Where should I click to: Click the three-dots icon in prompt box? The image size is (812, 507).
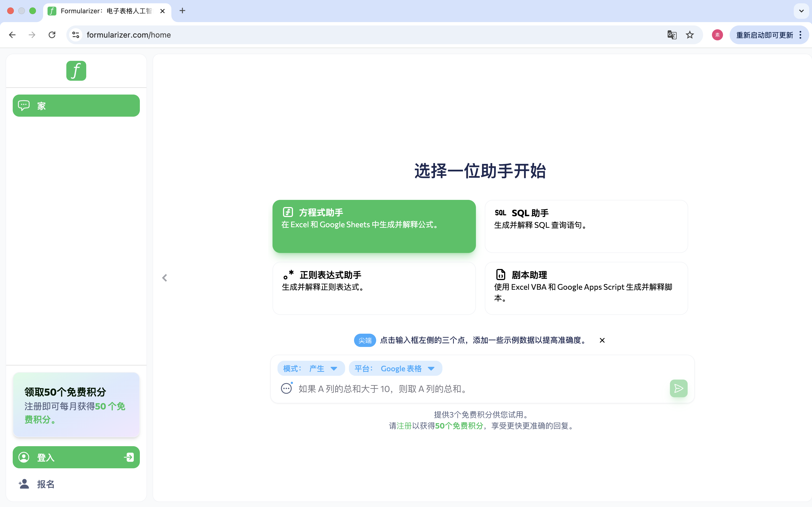coord(286,388)
